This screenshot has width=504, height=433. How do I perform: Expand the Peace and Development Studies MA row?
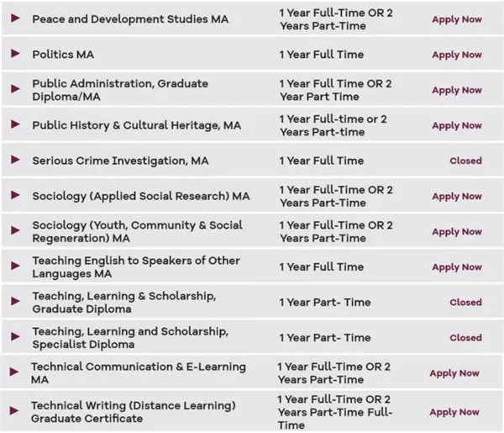(x=15, y=18)
